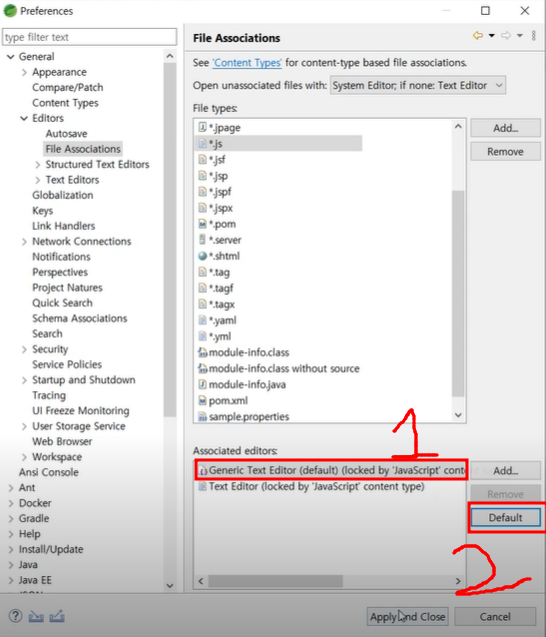This screenshot has width=546, height=637.
Task: Select Perspectives preference page
Action: coord(60,272)
